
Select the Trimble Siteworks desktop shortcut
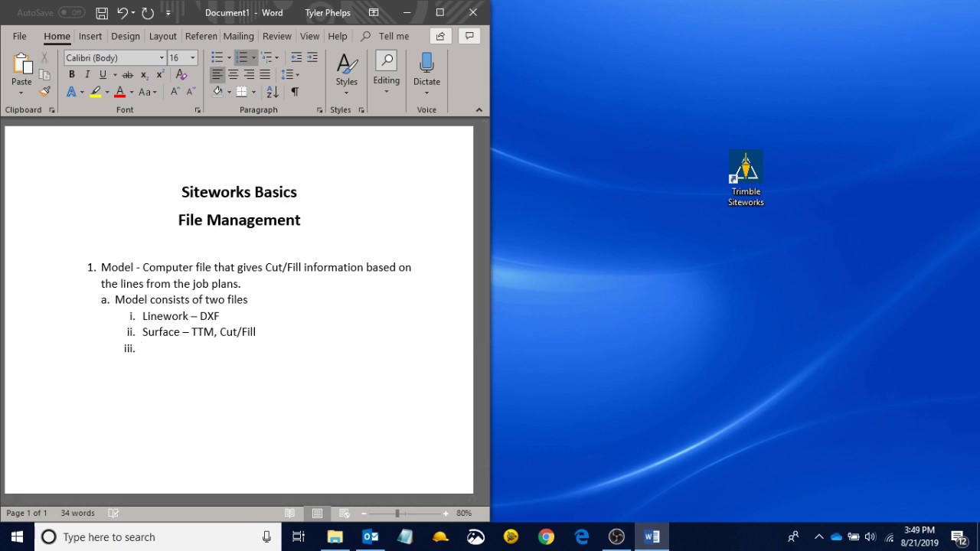tap(746, 178)
